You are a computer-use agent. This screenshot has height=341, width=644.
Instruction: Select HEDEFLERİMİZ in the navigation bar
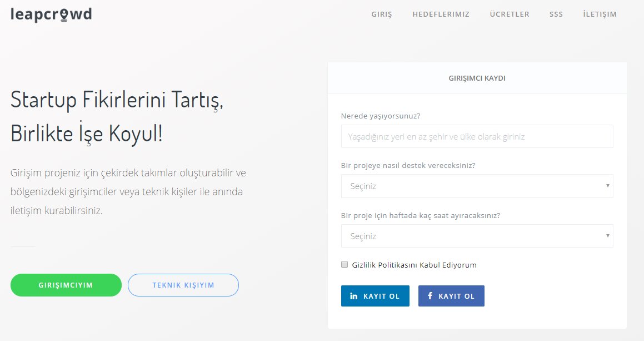coord(441,14)
